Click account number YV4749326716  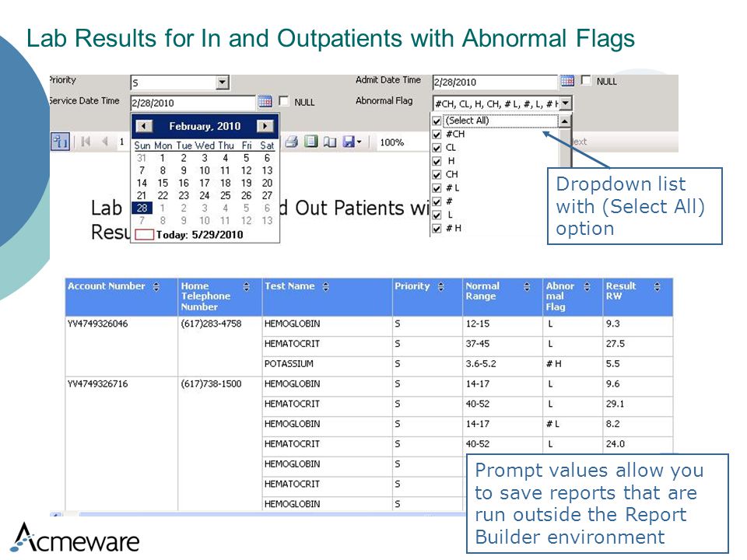click(x=98, y=383)
